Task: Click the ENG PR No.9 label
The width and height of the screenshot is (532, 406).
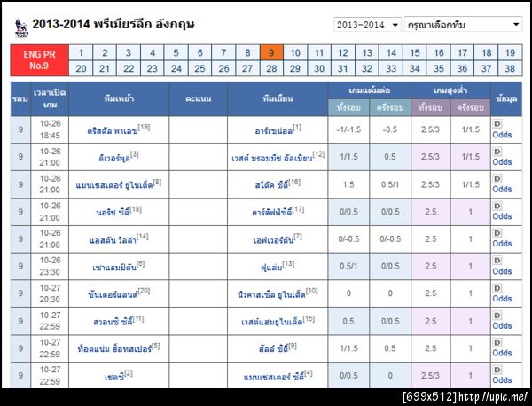Action: coord(39,60)
